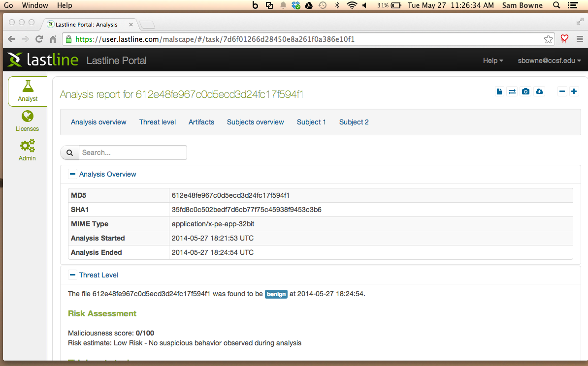Open the browser home page
Viewport: 588px width, 366px height.
53,39
